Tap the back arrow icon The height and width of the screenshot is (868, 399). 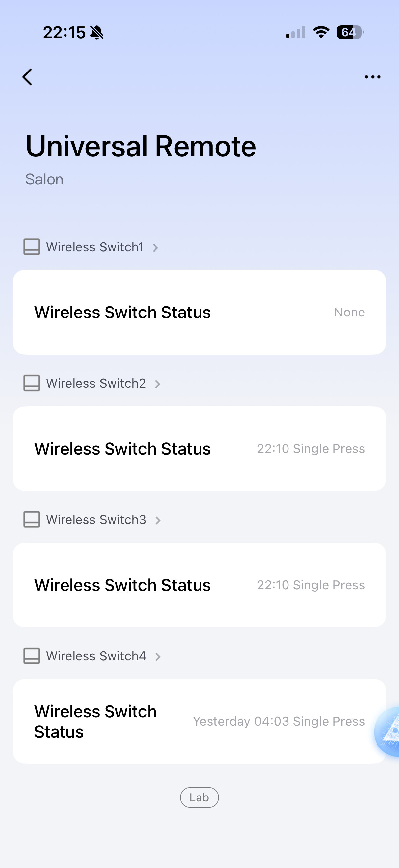tap(27, 77)
